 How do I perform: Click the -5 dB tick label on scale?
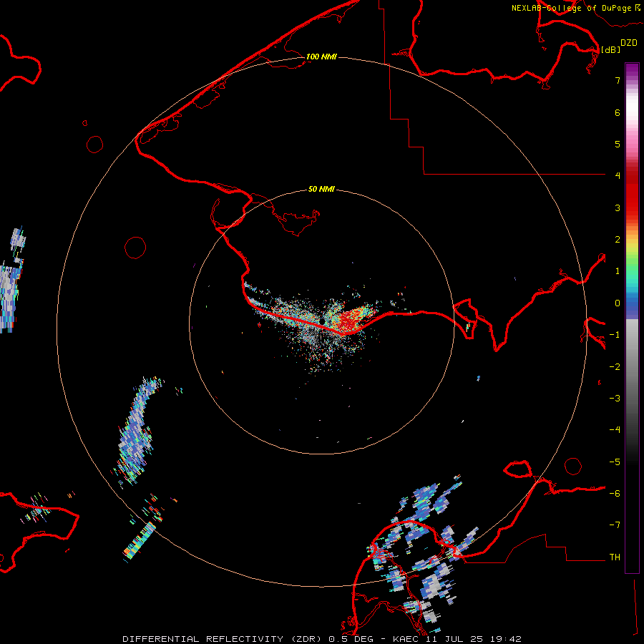pyautogui.click(x=615, y=462)
